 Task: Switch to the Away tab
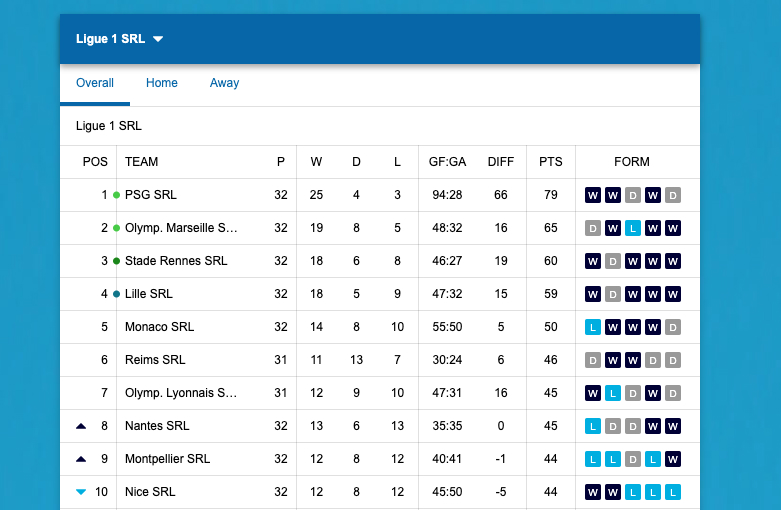point(224,83)
